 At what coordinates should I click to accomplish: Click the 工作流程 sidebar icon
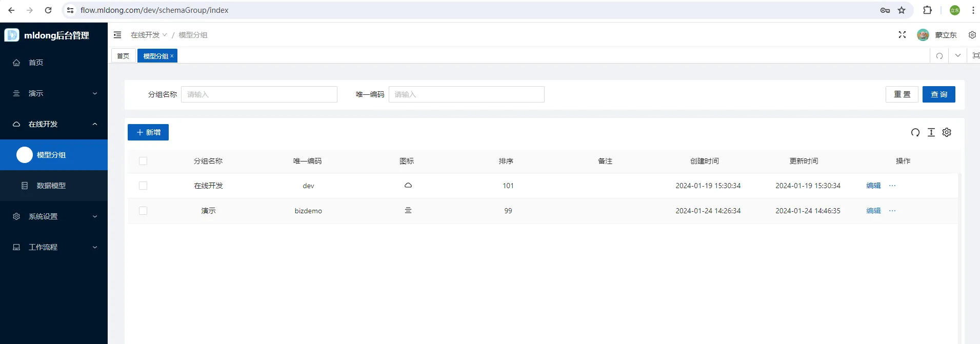pos(16,247)
